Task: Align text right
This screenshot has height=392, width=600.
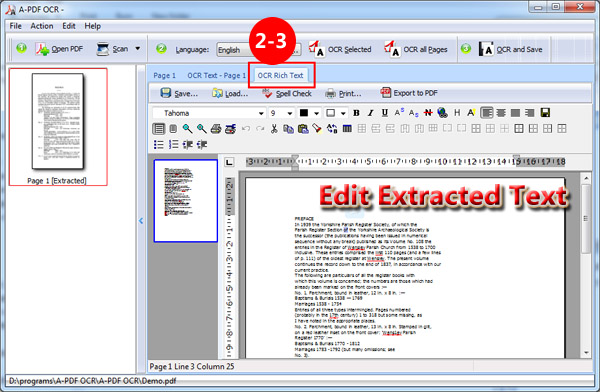Action: (530, 113)
